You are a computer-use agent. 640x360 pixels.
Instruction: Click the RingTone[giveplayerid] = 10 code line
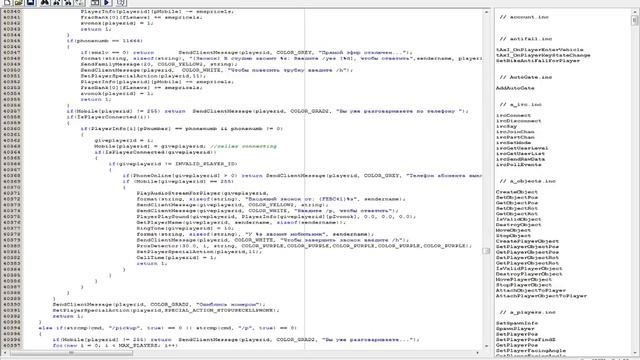coord(185,228)
